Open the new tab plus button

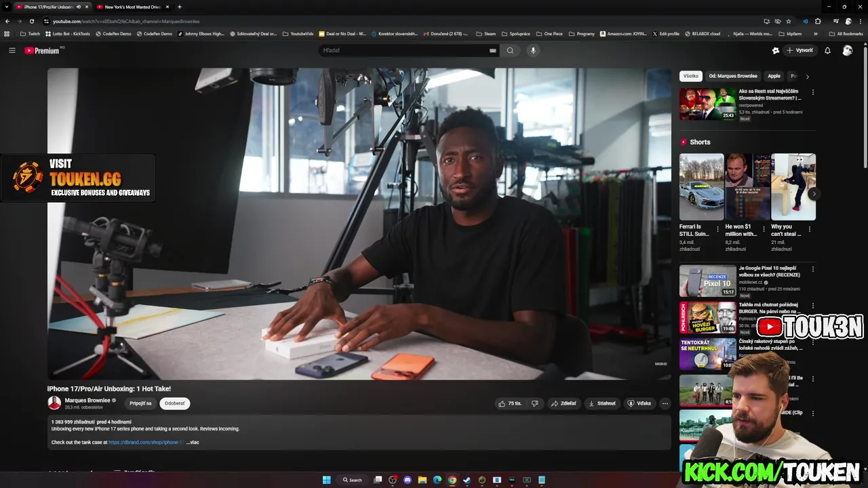179,7
